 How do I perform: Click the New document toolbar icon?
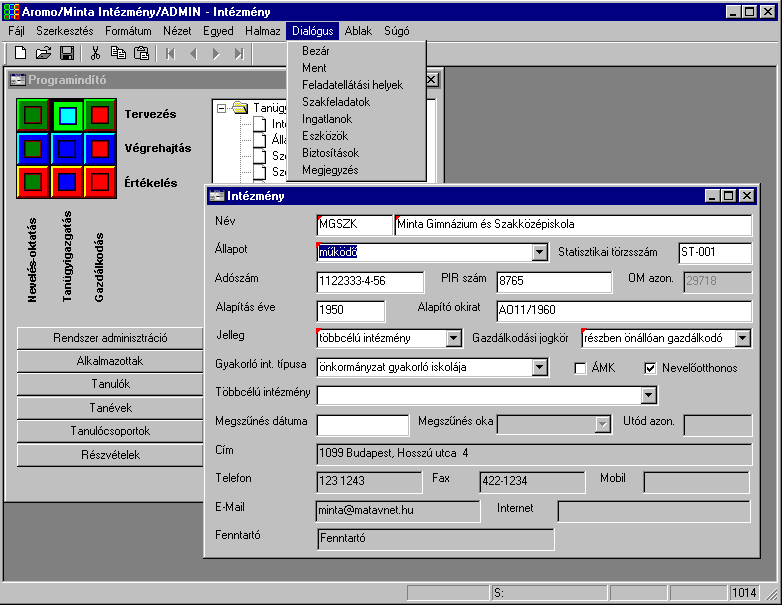click(20, 53)
